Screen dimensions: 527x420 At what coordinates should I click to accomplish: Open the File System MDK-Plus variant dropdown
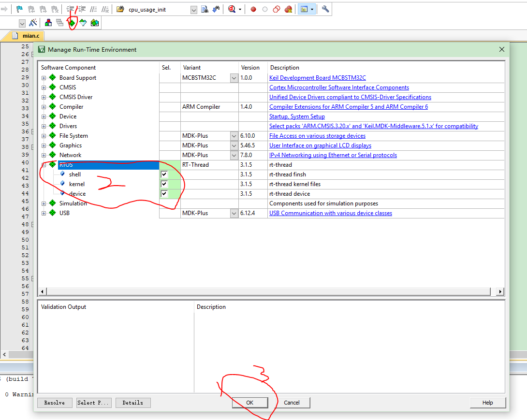pyautogui.click(x=234, y=136)
